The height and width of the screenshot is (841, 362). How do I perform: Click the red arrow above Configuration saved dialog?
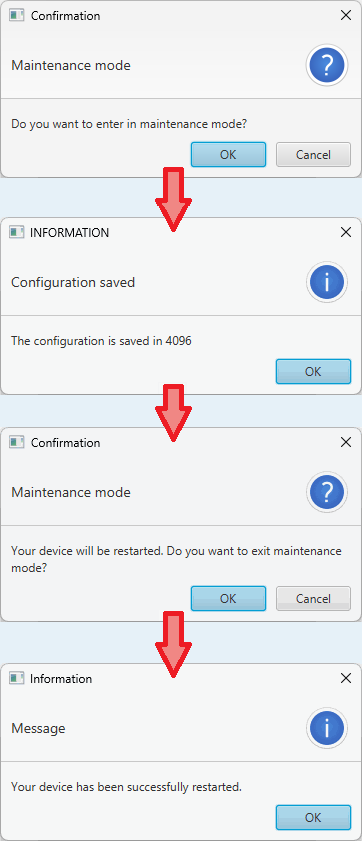[173, 200]
